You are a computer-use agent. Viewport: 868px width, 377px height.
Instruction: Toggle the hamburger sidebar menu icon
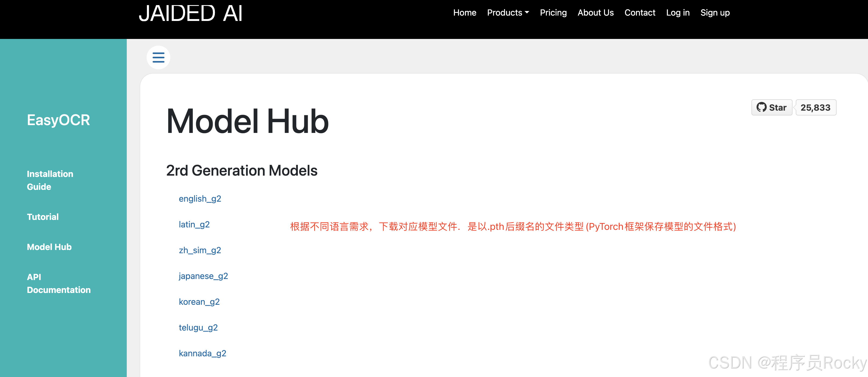(158, 58)
